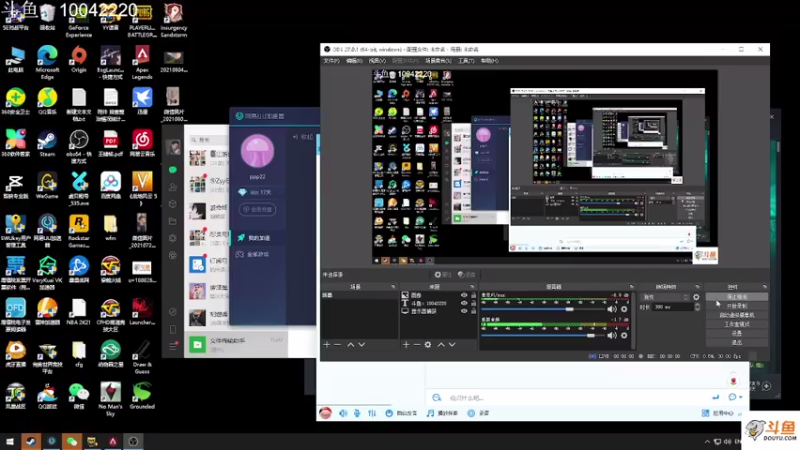Pop out the Controls dock panel in OBS
Screen dimensions: 800x450
pyautogui.click(x=764, y=287)
